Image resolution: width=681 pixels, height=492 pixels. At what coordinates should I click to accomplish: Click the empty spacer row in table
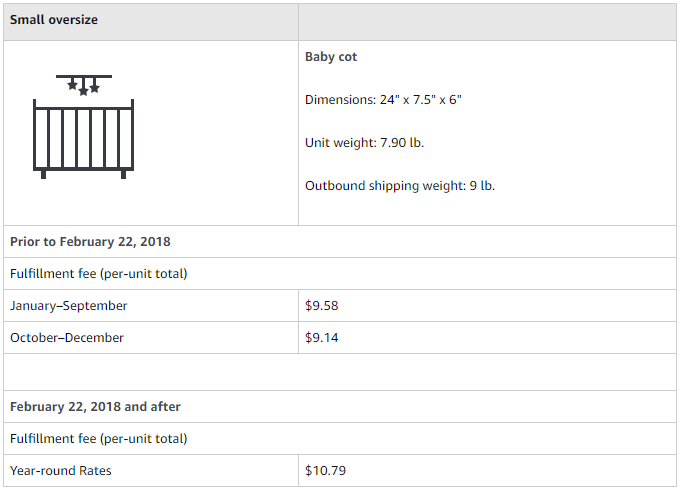(340, 372)
